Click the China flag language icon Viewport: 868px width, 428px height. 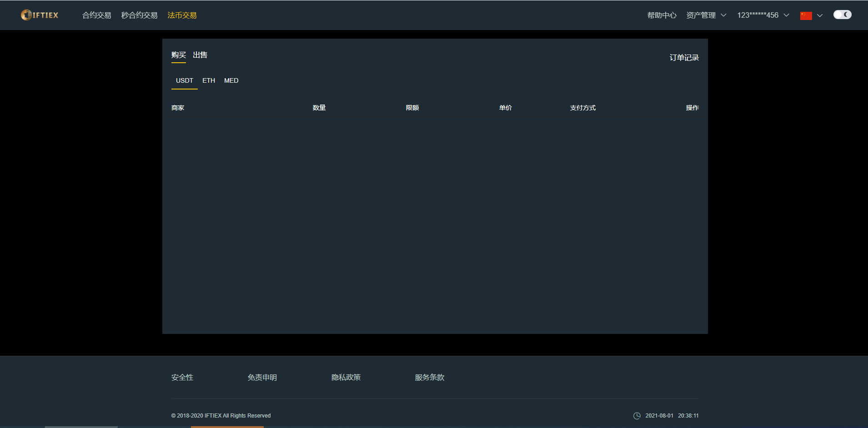point(805,15)
